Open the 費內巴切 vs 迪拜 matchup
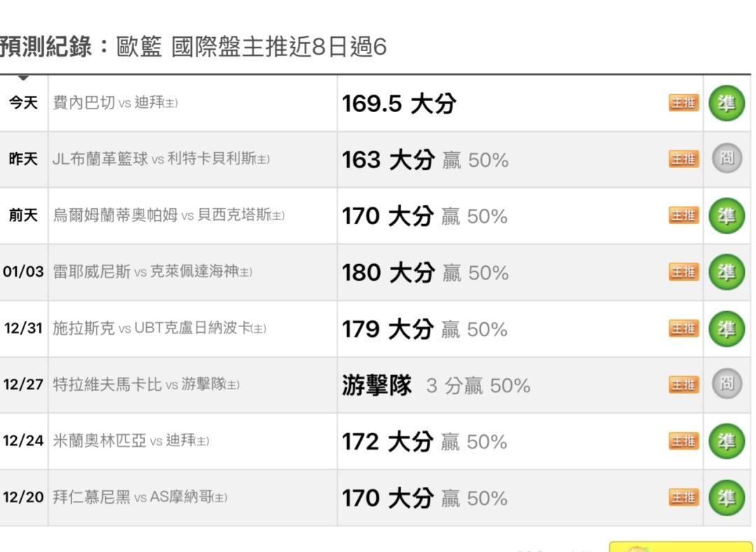This screenshot has height=552, width=756. tap(115, 104)
